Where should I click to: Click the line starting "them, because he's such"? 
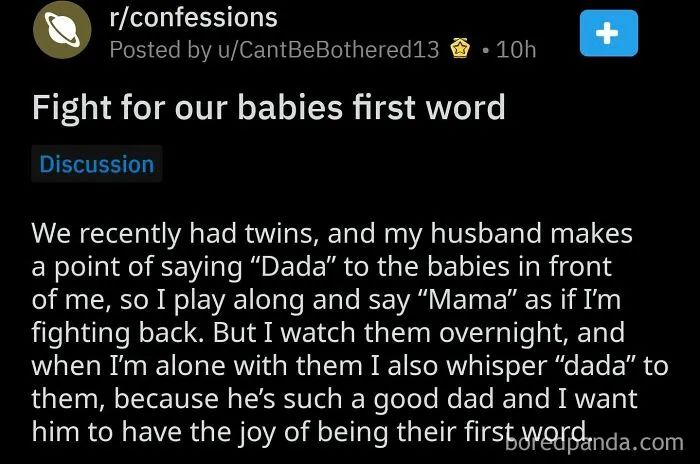click(x=334, y=399)
